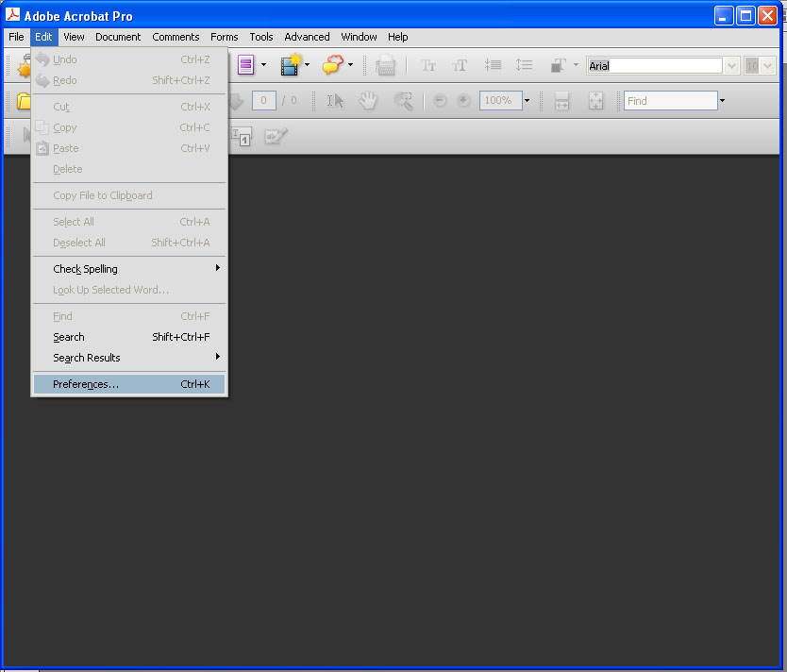
Task: Open the File menu
Action: (x=16, y=37)
